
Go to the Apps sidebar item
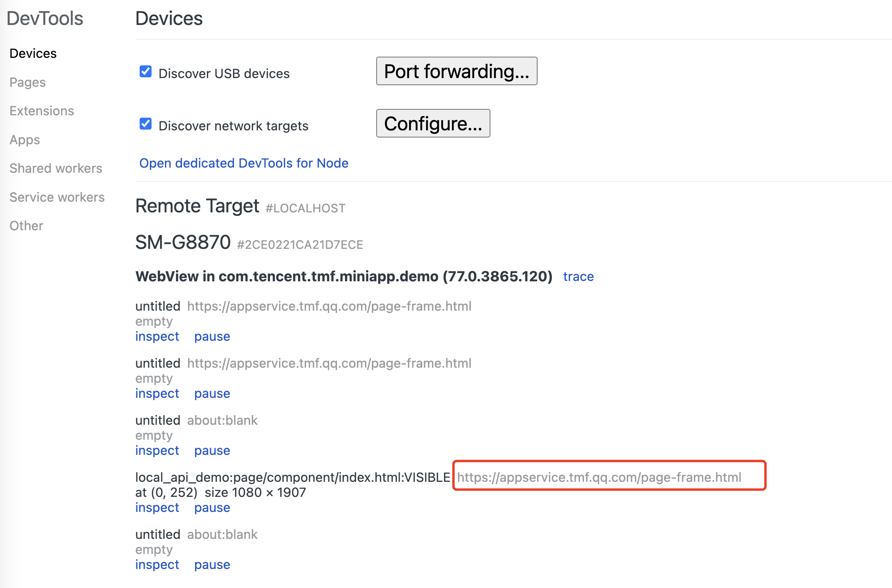tap(25, 140)
